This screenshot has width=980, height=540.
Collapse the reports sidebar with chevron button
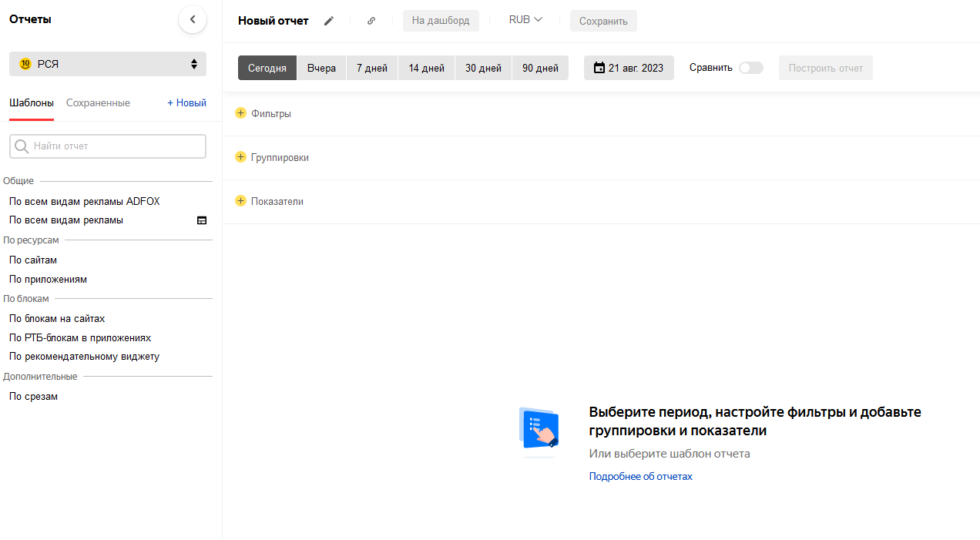point(193,20)
